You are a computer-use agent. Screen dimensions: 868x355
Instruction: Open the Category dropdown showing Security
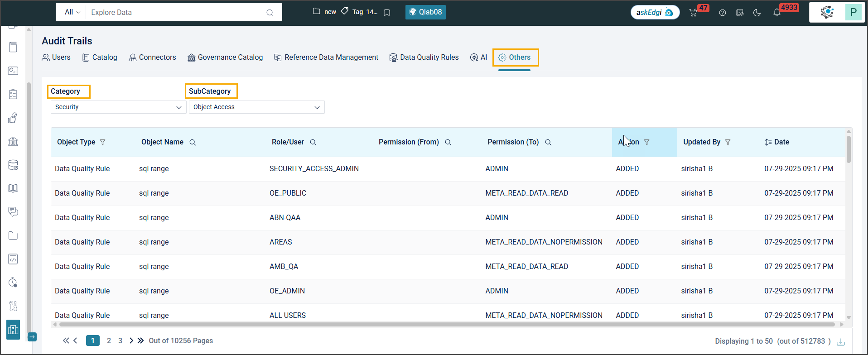pos(118,107)
